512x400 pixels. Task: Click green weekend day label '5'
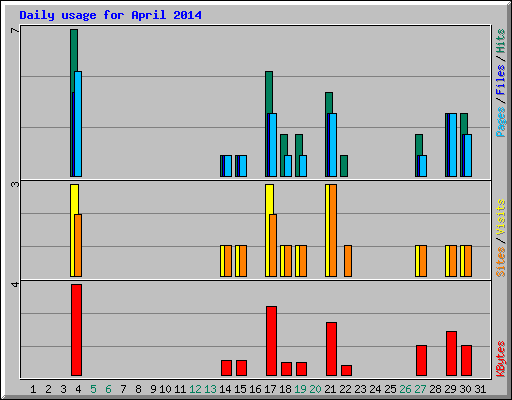click(x=93, y=389)
